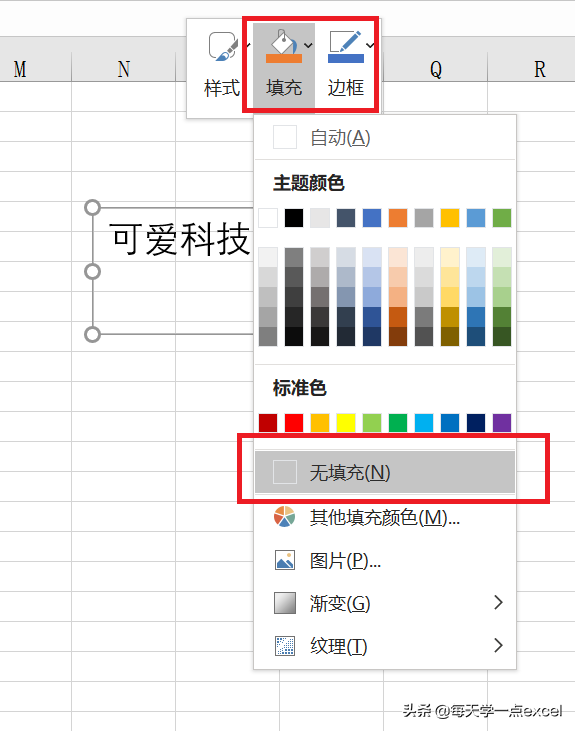
Task: Pick the bright red standard color
Action: coord(294,423)
